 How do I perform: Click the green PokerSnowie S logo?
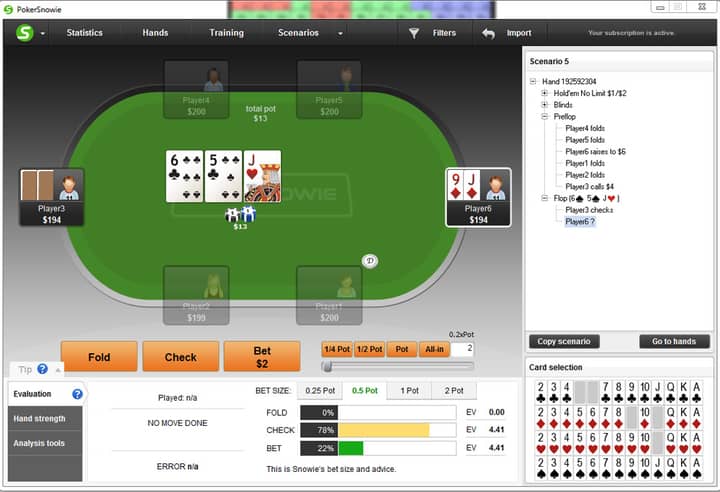(25, 33)
